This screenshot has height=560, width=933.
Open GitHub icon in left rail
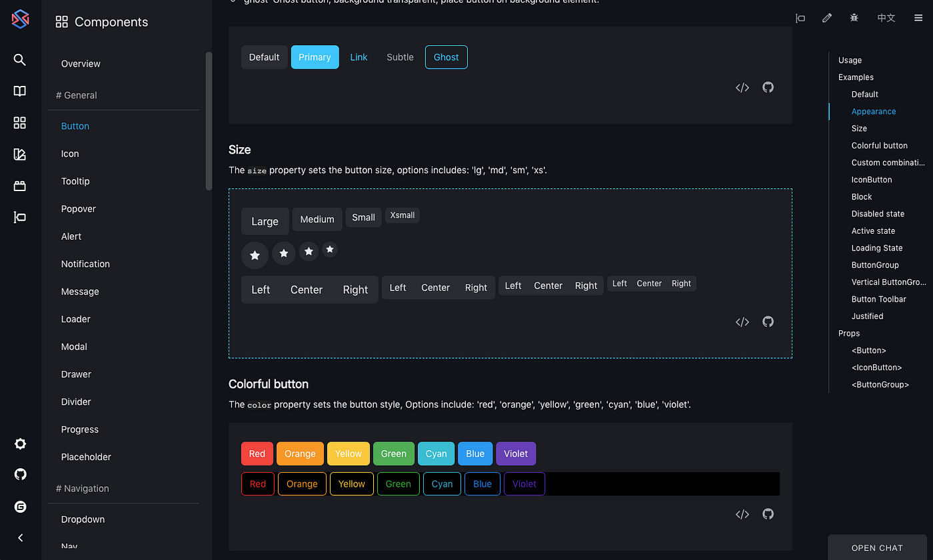pos(20,475)
